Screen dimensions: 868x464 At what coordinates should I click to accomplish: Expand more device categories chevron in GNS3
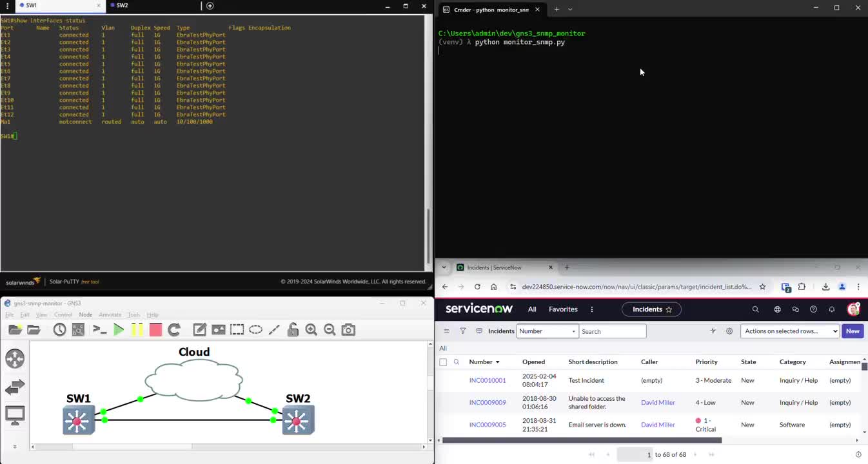pos(15,446)
